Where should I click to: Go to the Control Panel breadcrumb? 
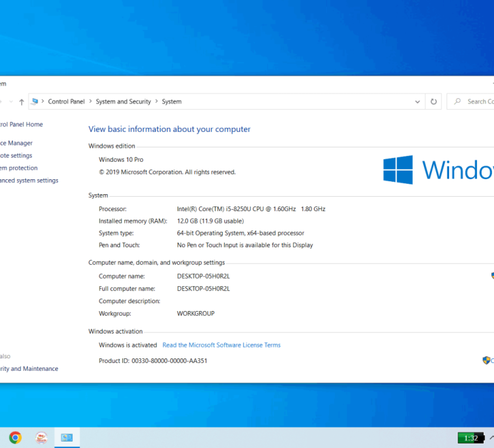66,102
